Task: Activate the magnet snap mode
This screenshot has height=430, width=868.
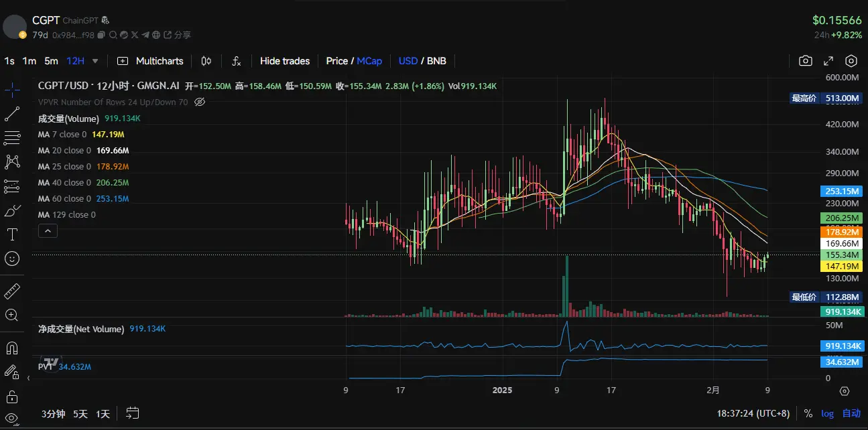Action: click(12, 348)
